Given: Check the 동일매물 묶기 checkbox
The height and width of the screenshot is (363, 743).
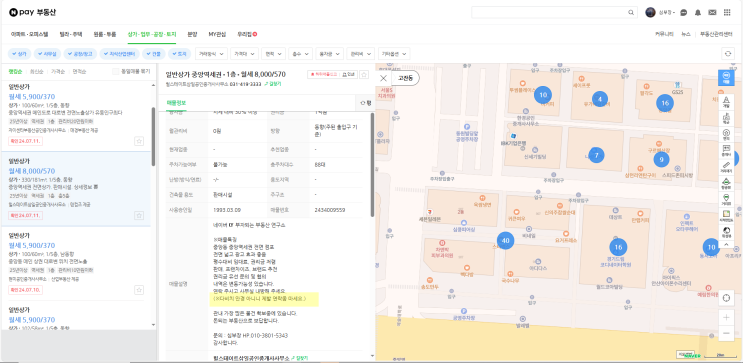Looking at the screenshot, I should pos(116,72).
